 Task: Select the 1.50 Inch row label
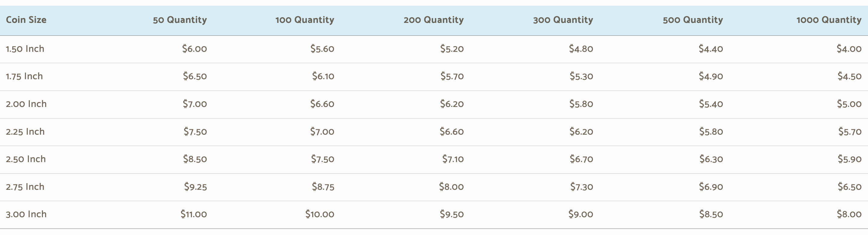[x=25, y=49]
